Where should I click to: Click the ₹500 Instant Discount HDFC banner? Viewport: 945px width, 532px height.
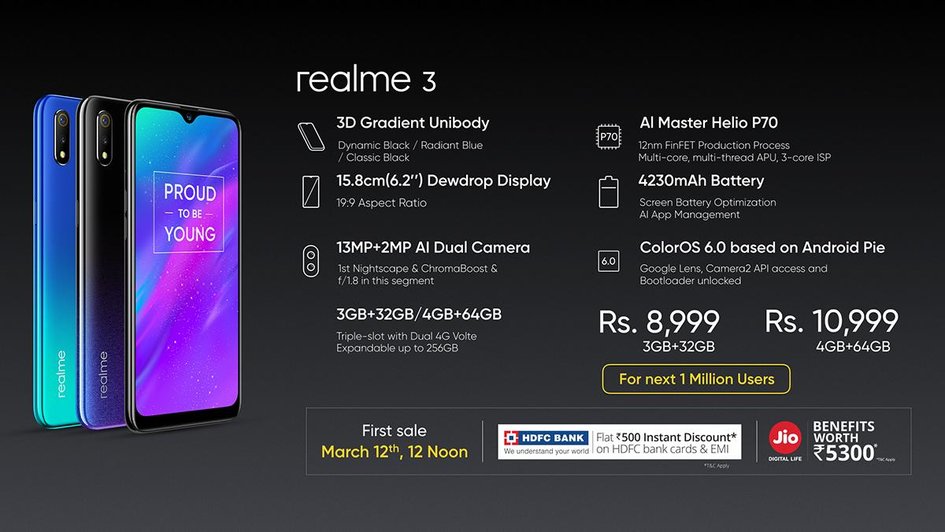(x=619, y=442)
